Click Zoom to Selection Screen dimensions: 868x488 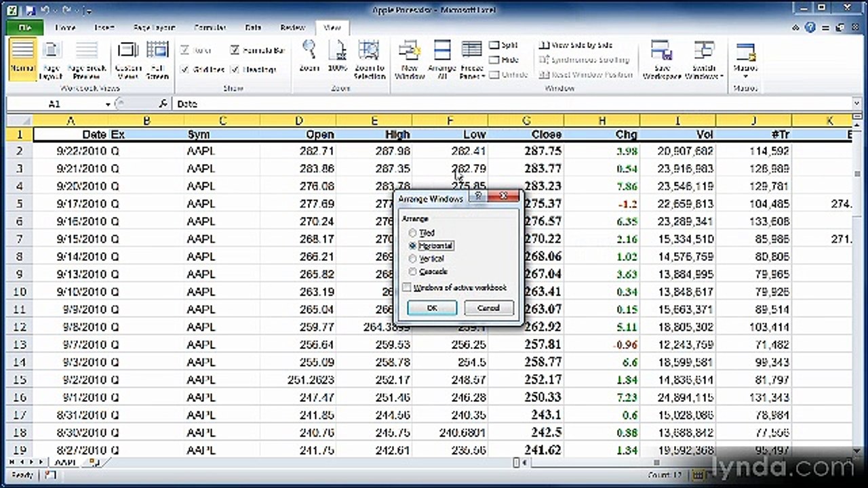tap(369, 60)
